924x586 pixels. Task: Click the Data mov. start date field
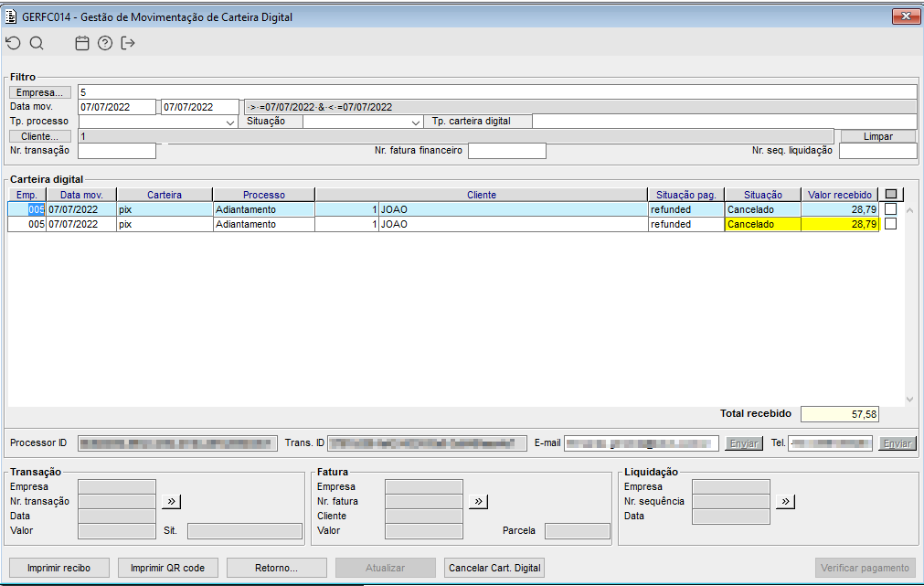117,107
